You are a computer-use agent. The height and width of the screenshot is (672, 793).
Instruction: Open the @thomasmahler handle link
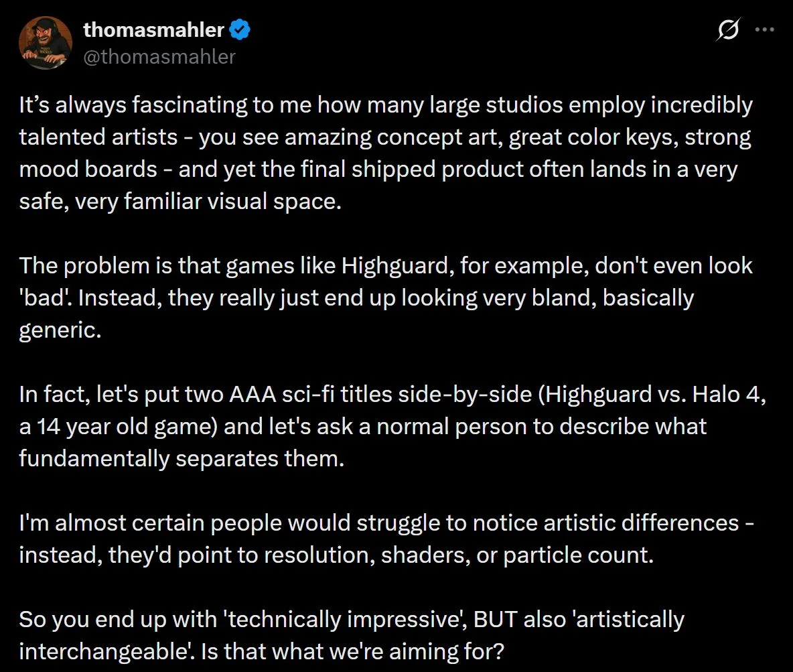[x=159, y=57]
